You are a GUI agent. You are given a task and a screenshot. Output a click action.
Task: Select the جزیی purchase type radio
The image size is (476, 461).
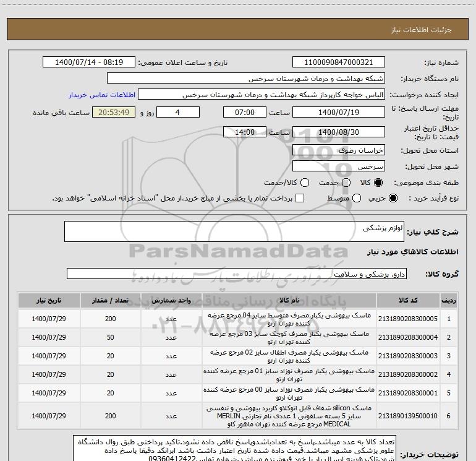coord(393,198)
